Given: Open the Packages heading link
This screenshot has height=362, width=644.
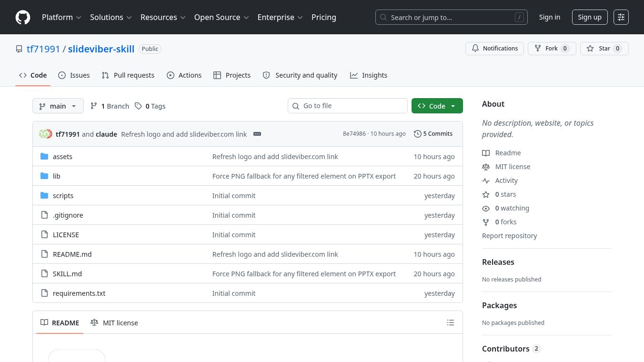Looking at the screenshot, I should click(499, 305).
